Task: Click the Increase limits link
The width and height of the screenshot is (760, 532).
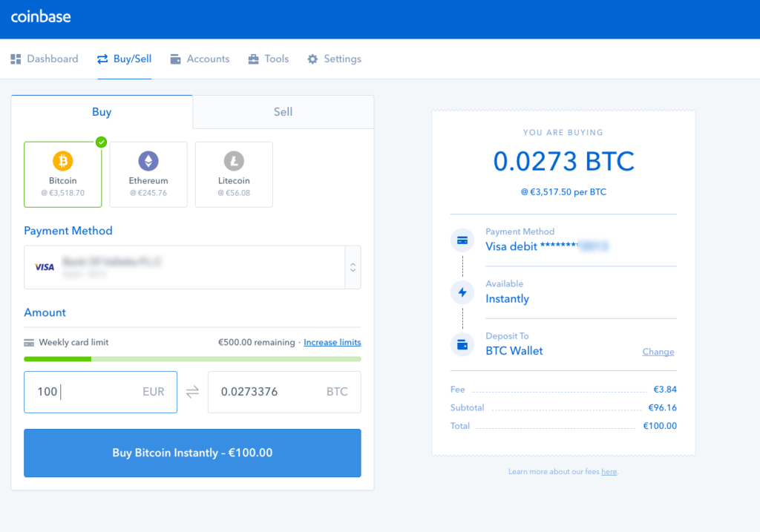Action: click(332, 343)
